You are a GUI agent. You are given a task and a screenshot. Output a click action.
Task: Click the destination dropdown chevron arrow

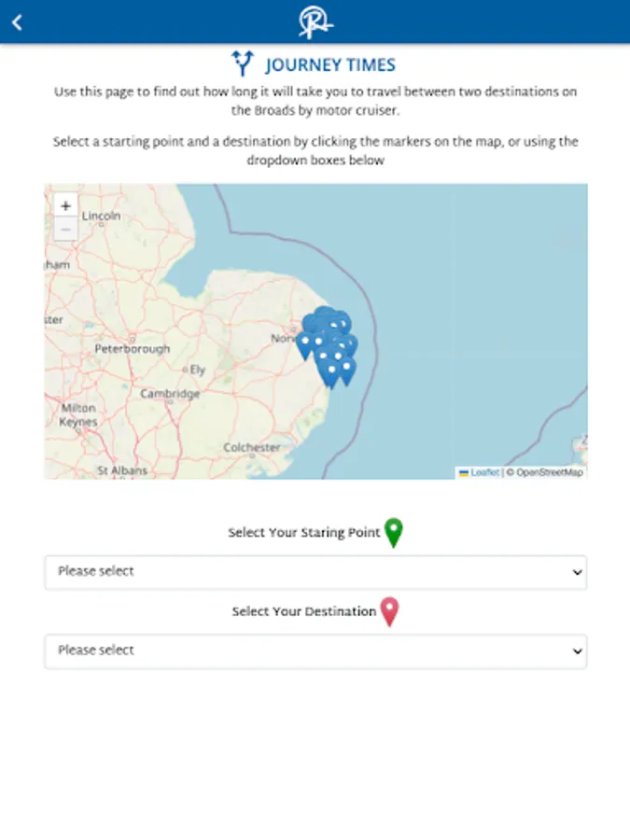click(577, 651)
